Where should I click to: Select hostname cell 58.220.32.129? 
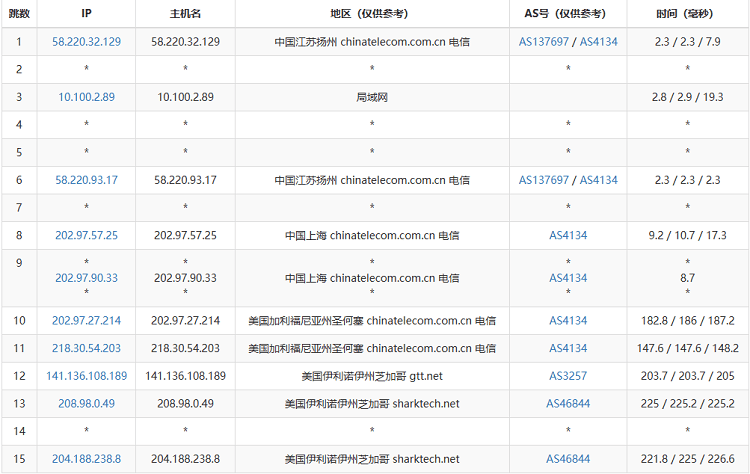[x=185, y=42]
